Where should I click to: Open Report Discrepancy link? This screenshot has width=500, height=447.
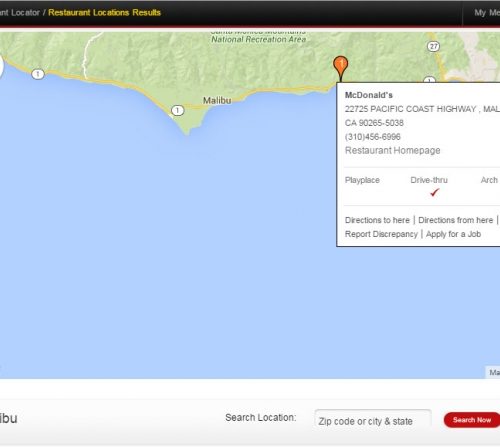pyautogui.click(x=381, y=234)
